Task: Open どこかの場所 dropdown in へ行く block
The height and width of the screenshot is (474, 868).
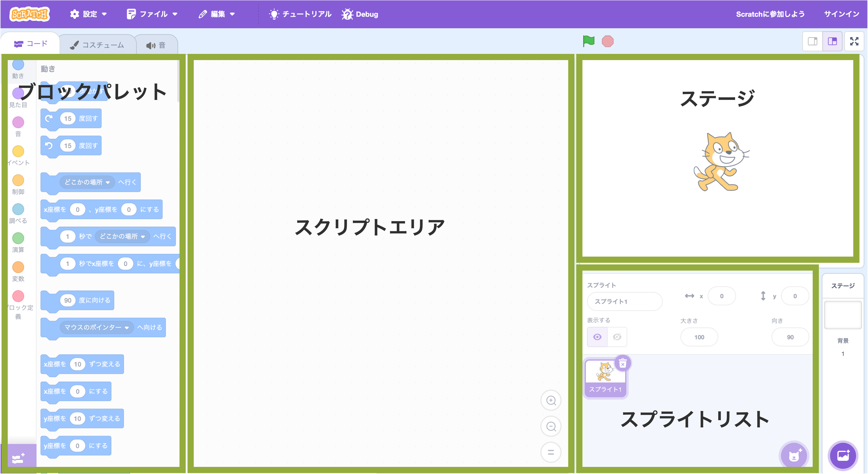Action: [87, 182]
